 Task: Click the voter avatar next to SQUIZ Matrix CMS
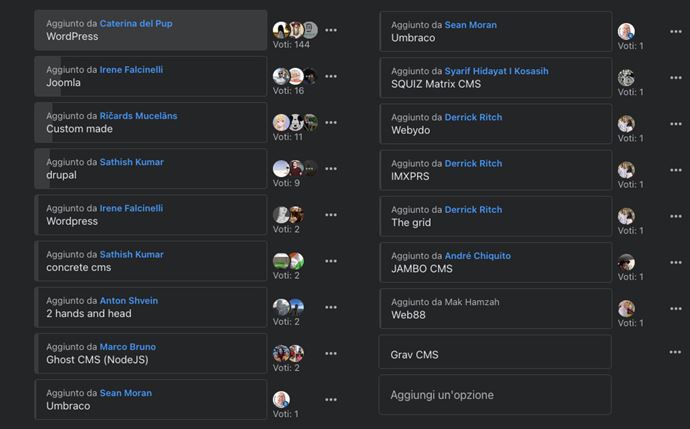(626, 77)
